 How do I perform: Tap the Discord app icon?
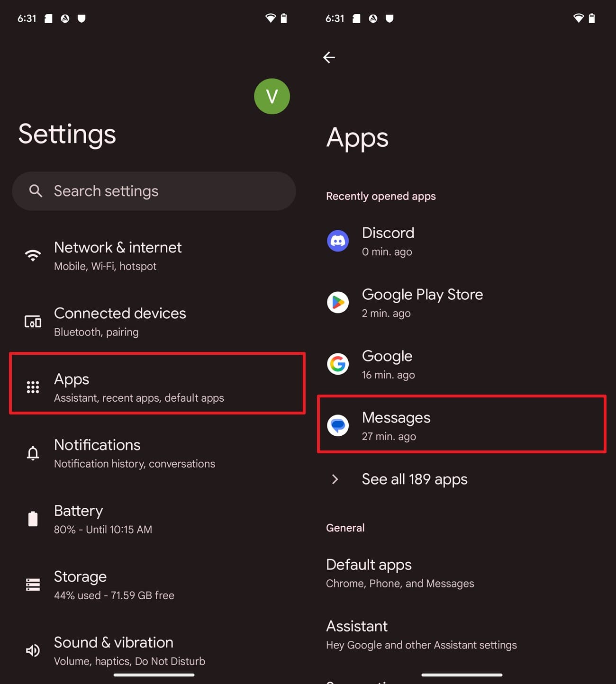338,241
